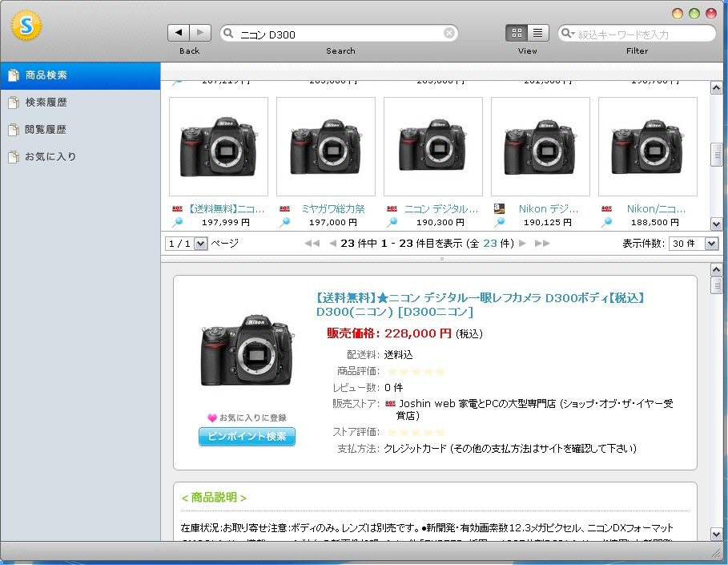Jump to the last results page
728x565 pixels.
pyautogui.click(x=542, y=243)
